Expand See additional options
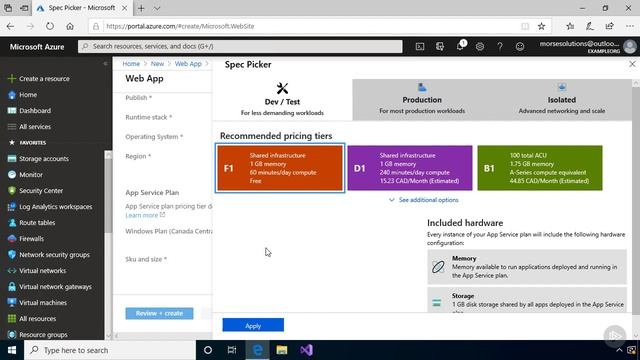 pyautogui.click(x=424, y=200)
